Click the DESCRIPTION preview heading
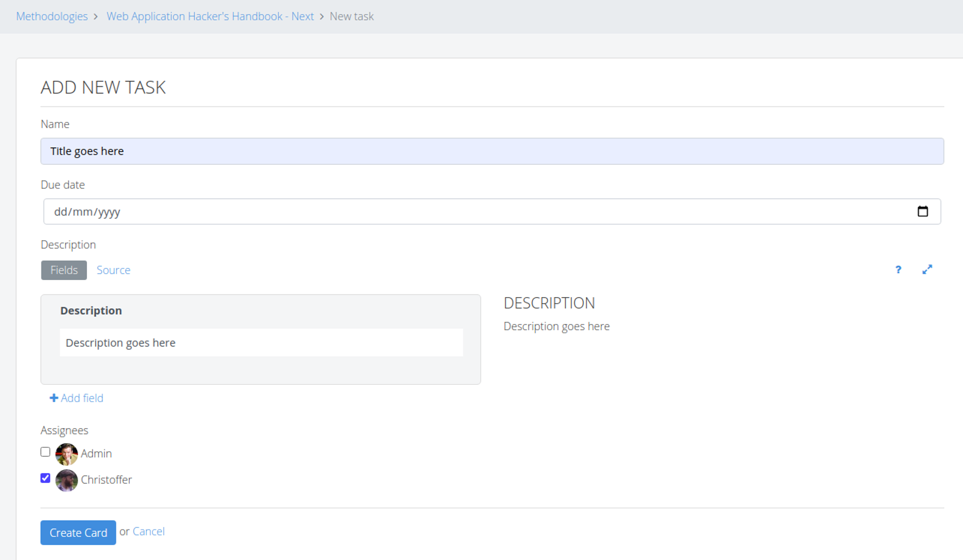The width and height of the screenshot is (963, 560). pyautogui.click(x=549, y=303)
